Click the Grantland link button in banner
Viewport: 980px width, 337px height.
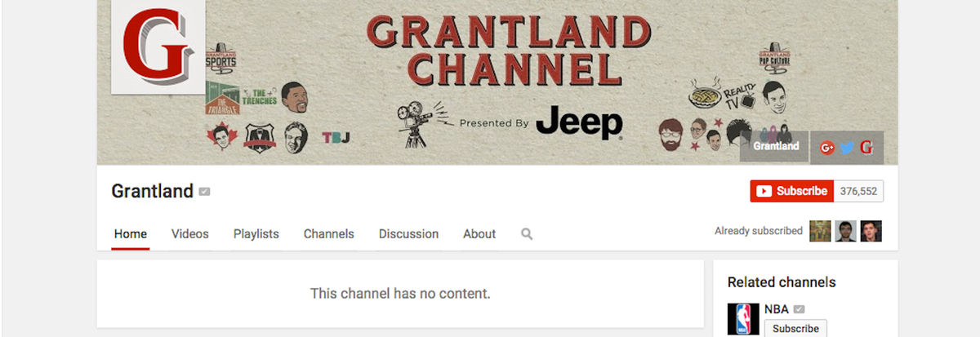[x=775, y=146]
